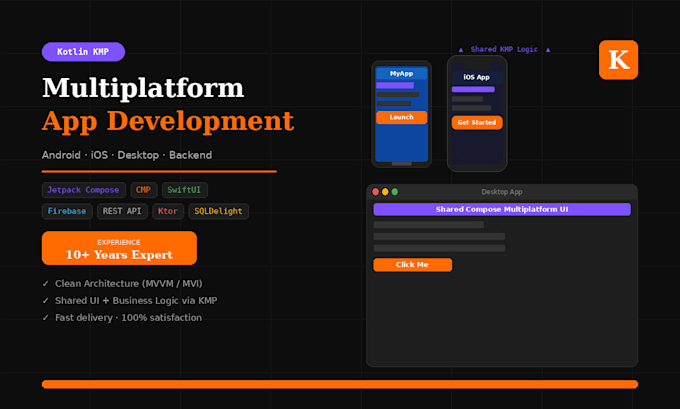This screenshot has width=680, height=409.
Task: Click the 10+ Years Expert experience banner
Action: (x=119, y=248)
